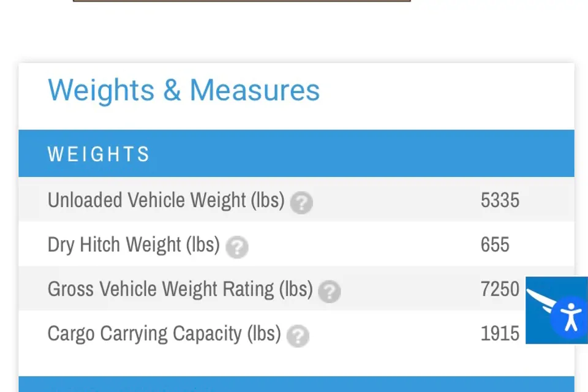Click the Gross Vehicle Weight Rating label
This screenshot has height=392, width=588.
[161, 289]
